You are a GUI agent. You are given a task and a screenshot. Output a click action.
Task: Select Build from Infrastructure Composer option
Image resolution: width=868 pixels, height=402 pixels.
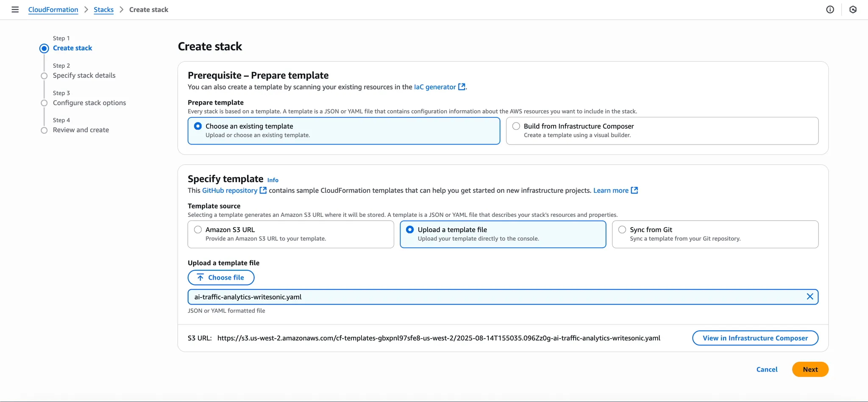coord(662,130)
